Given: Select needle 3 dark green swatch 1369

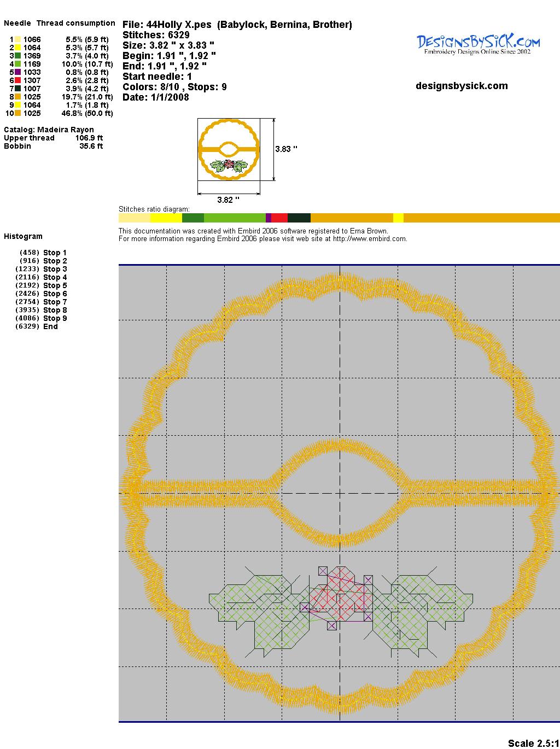Looking at the screenshot, I should pos(18,56).
